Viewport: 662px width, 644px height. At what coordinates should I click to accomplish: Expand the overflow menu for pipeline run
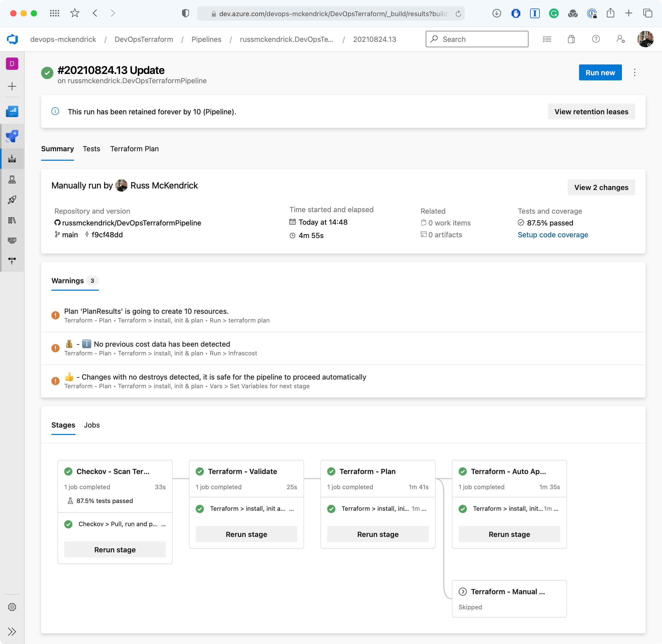tap(635, 72)
